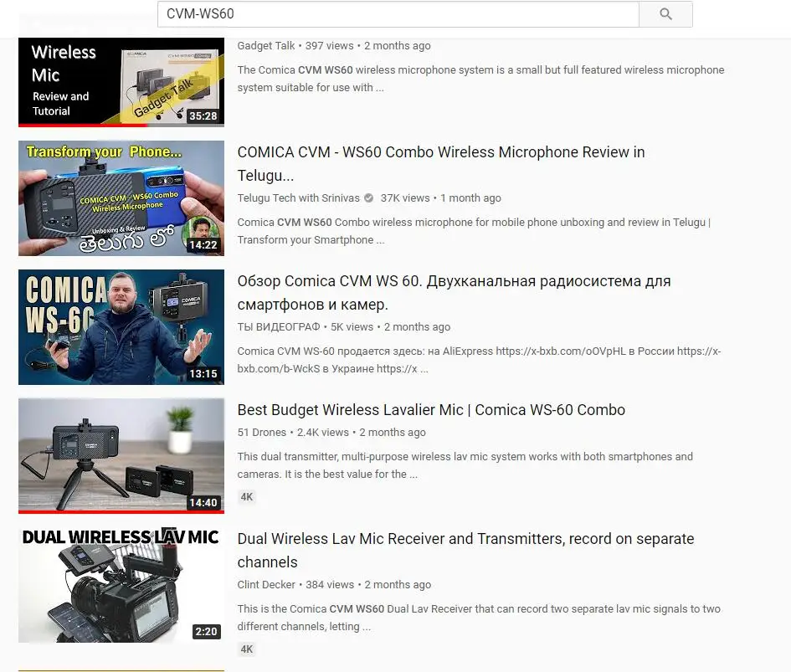791x672 pixels.
Task: Visit the ТЫ ВИДЕОГРАФ channel
Action: tap(279, 327)
